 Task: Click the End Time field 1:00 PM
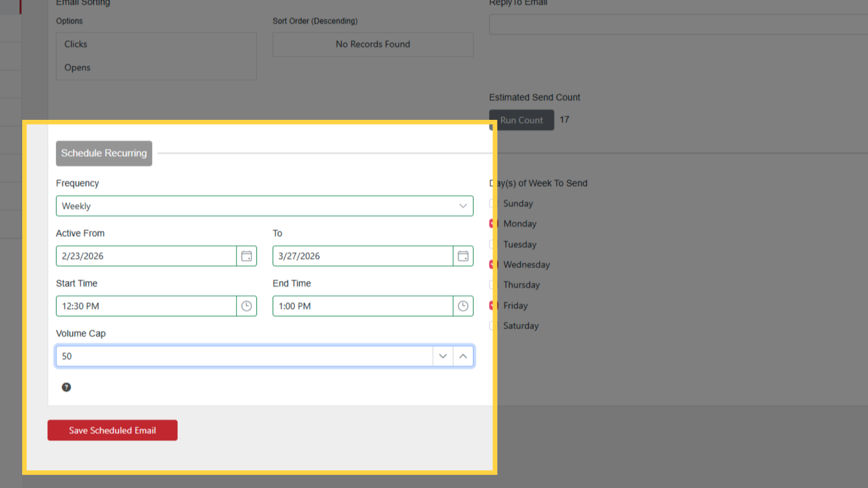point(363,306)
